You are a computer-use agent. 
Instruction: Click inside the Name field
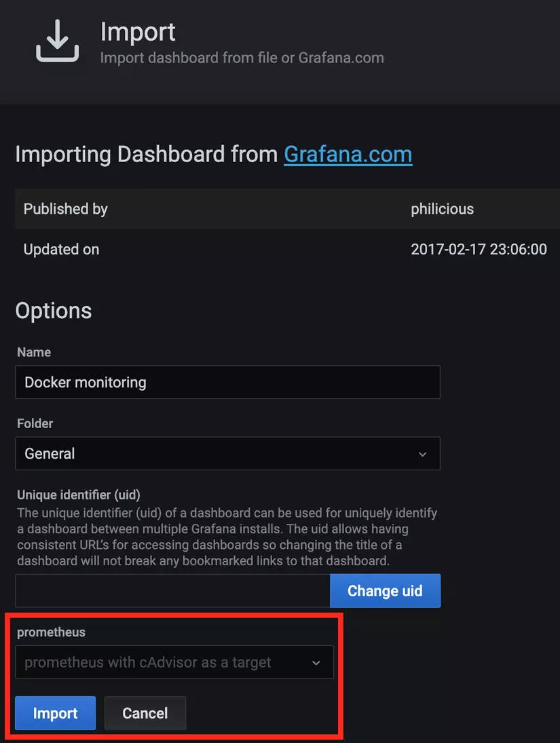pyautogui.click(x=227, y=382)
